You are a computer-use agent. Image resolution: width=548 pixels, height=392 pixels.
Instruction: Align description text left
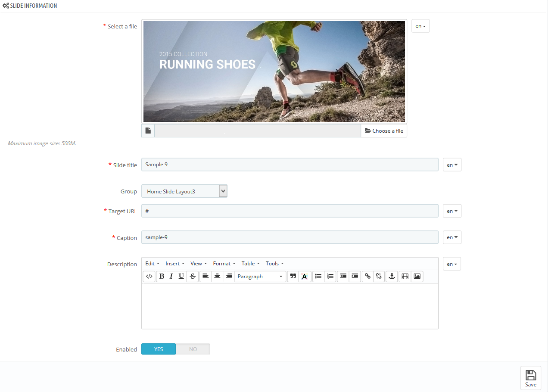tap(206, 277)
